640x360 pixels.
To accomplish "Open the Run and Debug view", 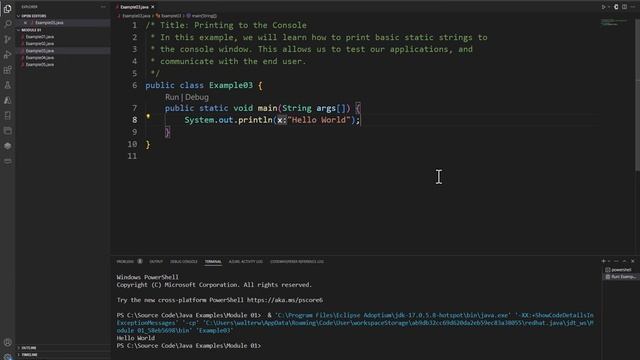I will pyautogui.click(x=7, y=55).
